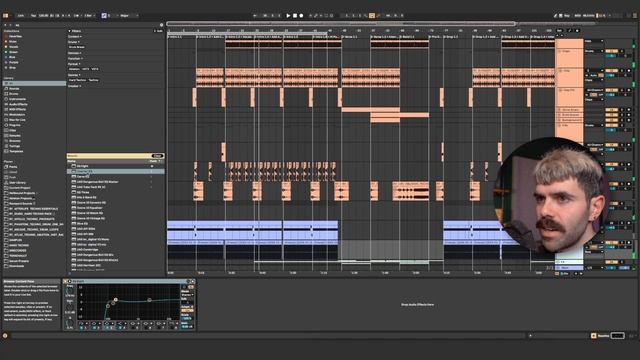This screenshot has height=360, width=640.
Task: Click the arrangement overview bar at the top
Action: pyautogui.click(x=341, y=23)
